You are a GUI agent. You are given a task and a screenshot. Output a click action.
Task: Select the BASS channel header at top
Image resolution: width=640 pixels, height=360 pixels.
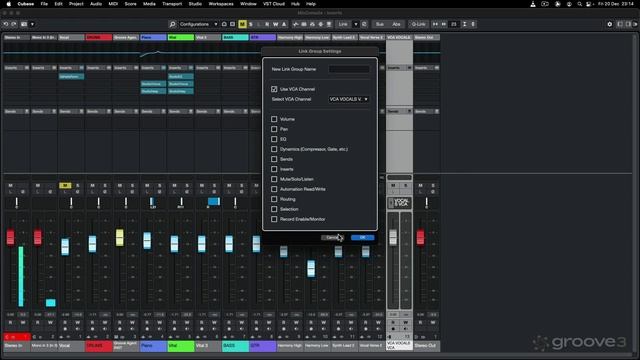(236, 37)
